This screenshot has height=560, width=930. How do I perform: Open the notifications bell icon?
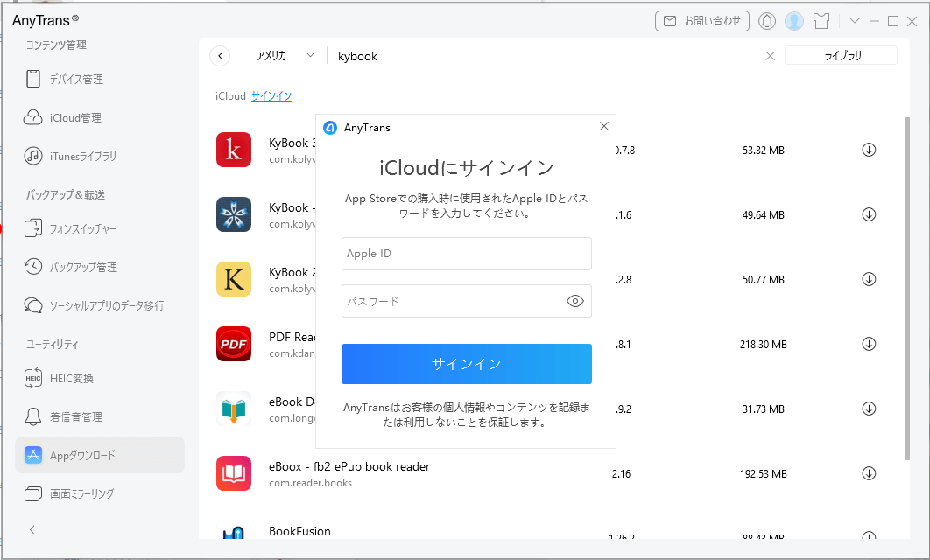pyautogui.click(x=767, y=21)
